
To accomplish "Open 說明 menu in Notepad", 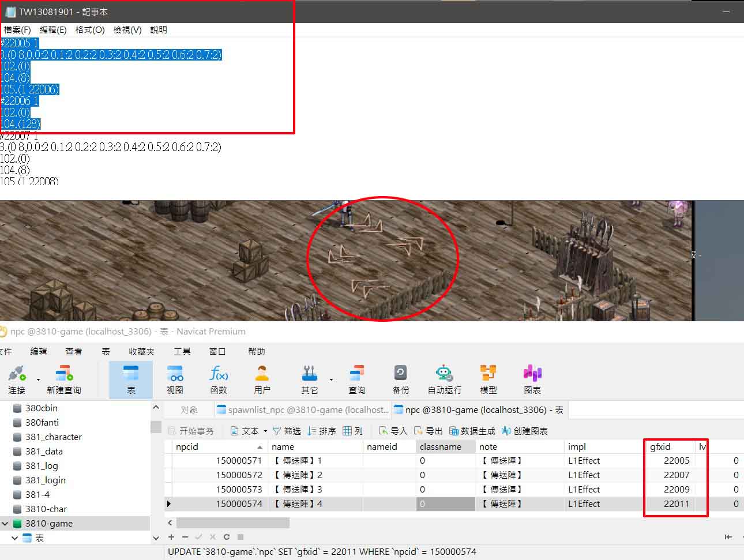I will 159,29.
